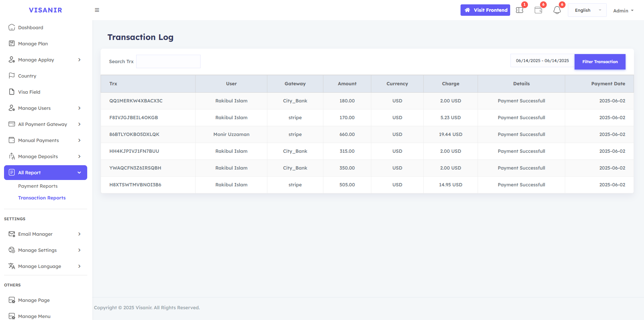Click the 660.00 amount cell
The width and height of the screenshot is (644, 320).
pos(347,134)
